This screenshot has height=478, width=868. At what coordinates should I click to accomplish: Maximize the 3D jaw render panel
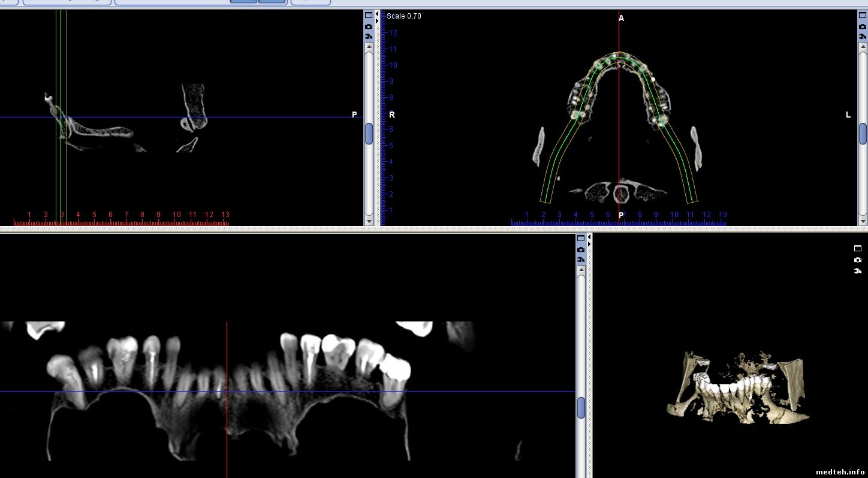pyautogui.click(x=857, y=248)
